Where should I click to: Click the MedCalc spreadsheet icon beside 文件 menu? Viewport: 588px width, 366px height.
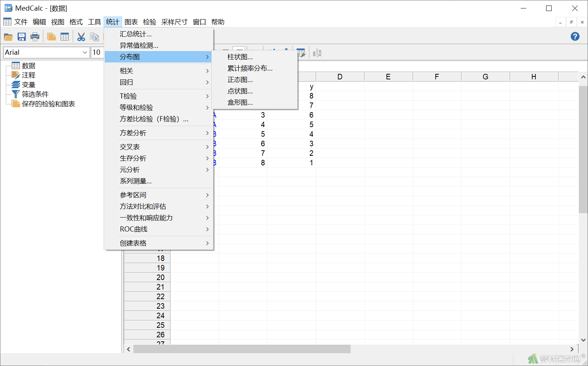[x=7, y=22]
